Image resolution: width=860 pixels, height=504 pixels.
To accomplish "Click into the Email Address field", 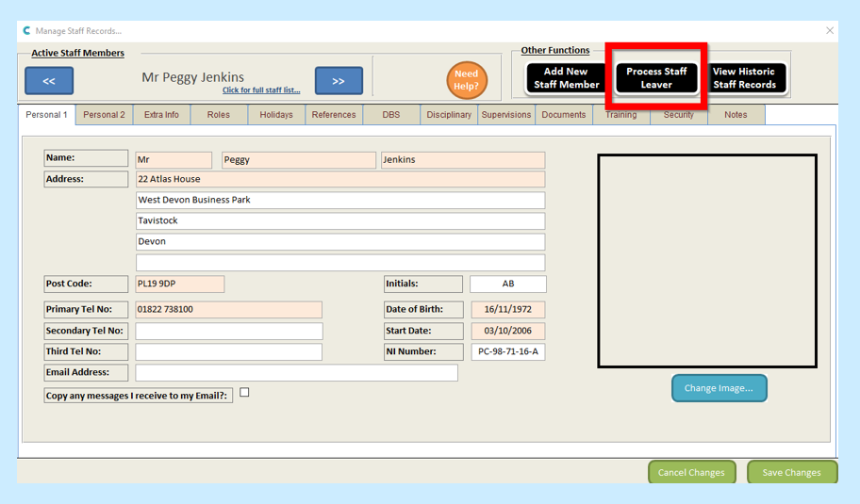I will [x=296, y=373].
